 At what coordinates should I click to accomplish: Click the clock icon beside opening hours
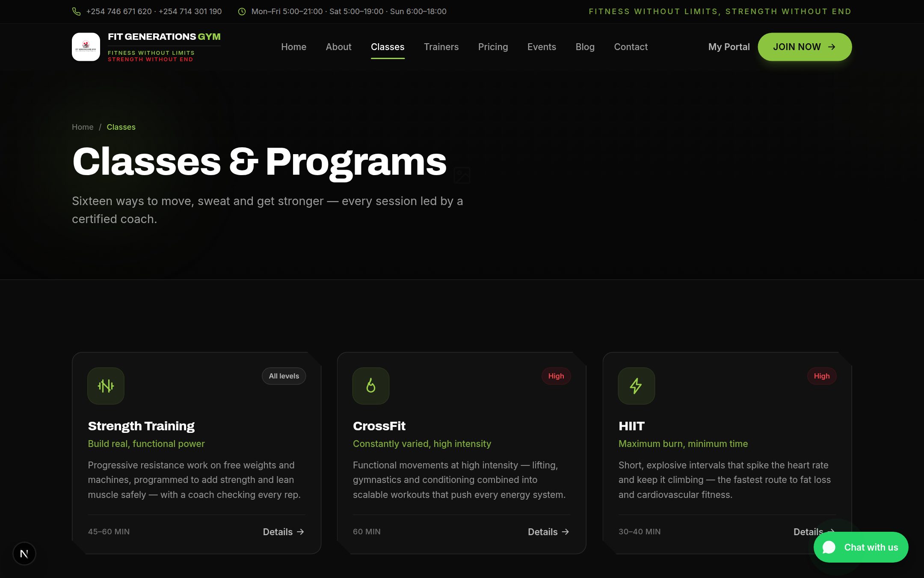242,12
